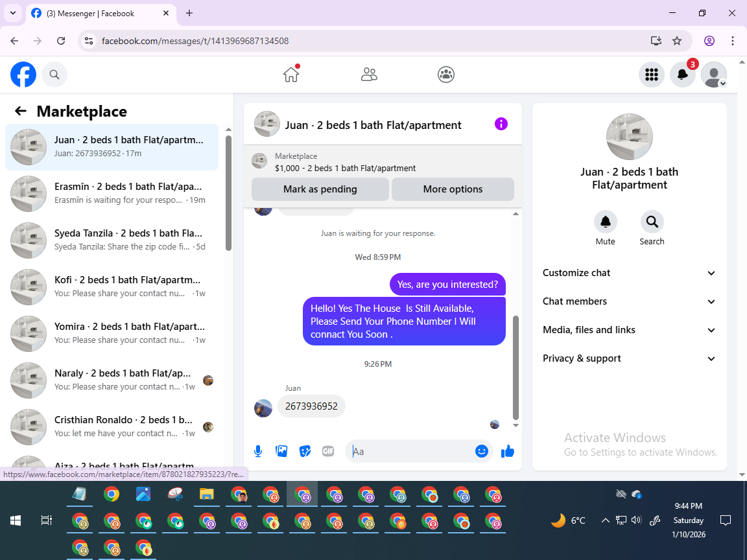Open the Windows Start menu
Screen dimensions: 747x560
(x=16, y=520)
